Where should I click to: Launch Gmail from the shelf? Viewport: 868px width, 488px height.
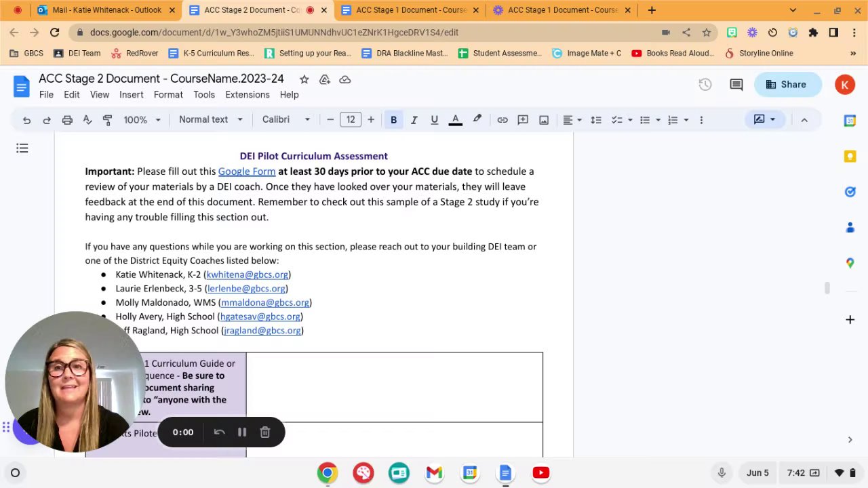point(434,473)
